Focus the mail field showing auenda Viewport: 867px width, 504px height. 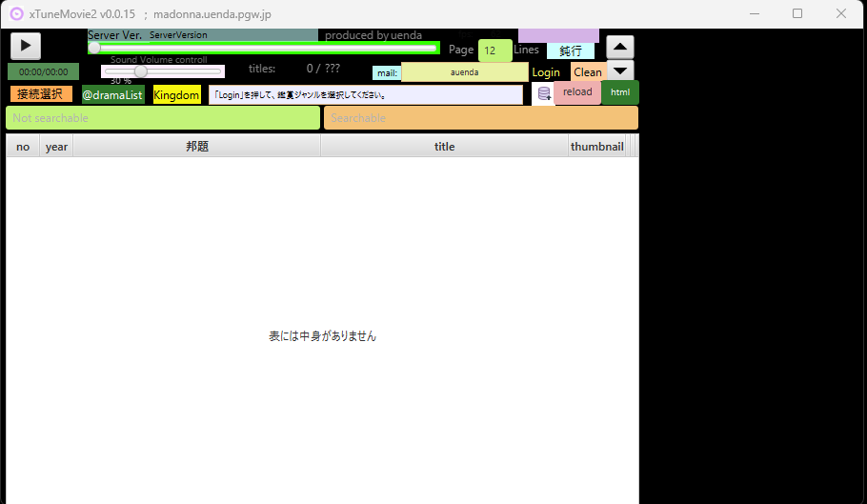tap(464, 72)
